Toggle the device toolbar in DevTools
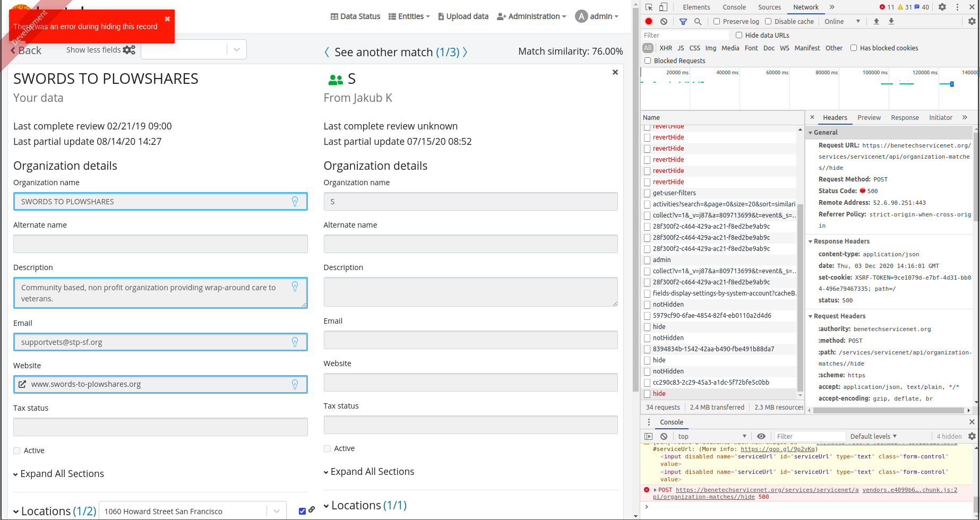The height and width of the screenshot is (520, 980). [x=663, y=7]
